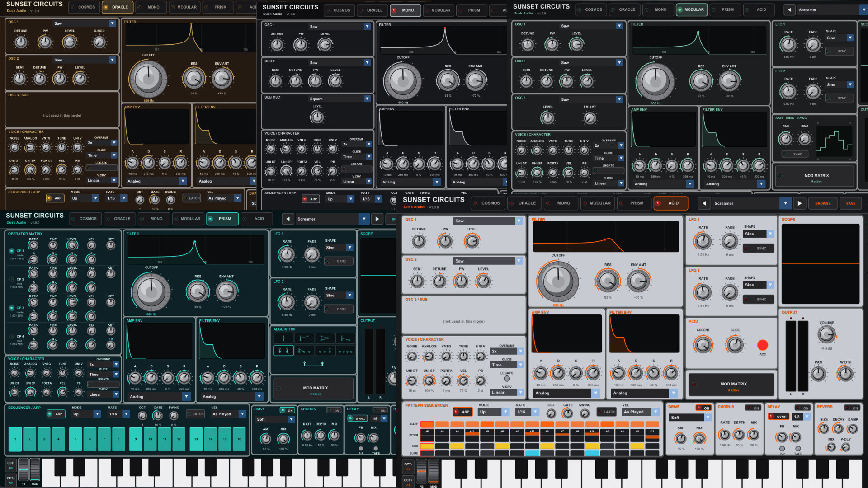Pick the single vertical chain algorithm icon
The width and height of the screenshot is (868, 488).
pos(283,338)
